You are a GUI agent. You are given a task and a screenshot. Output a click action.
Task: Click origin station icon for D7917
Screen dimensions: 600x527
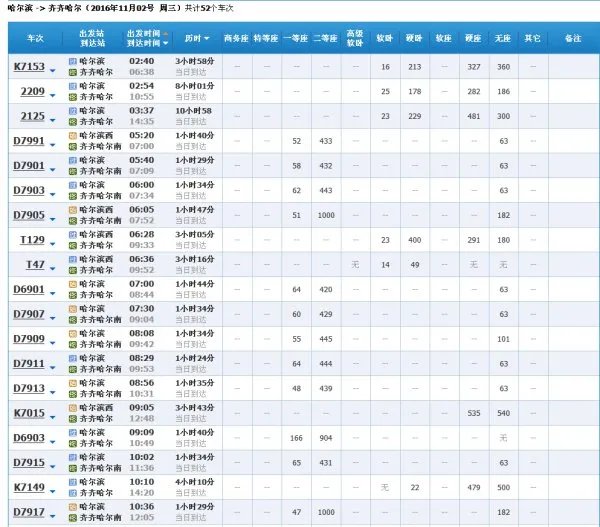pos(73,507)
